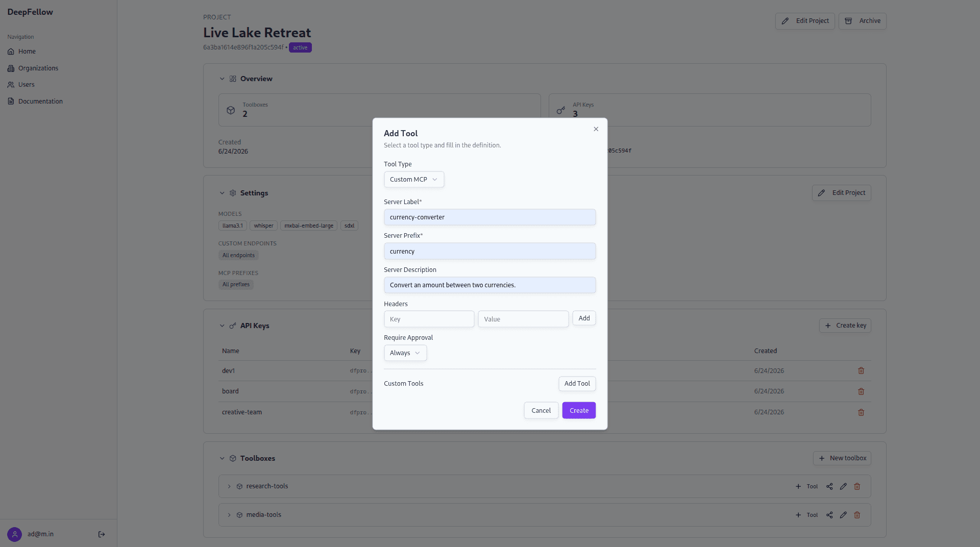The image size is (980, 547).
Task: Edit the research-tools toolbox
Action: tap(843, 487)
